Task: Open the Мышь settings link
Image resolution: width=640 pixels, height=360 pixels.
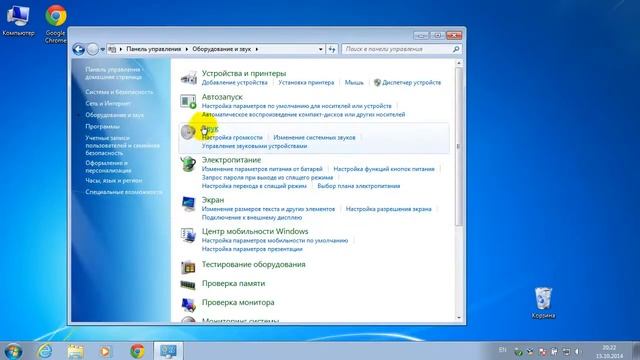Action: point(354,82)
